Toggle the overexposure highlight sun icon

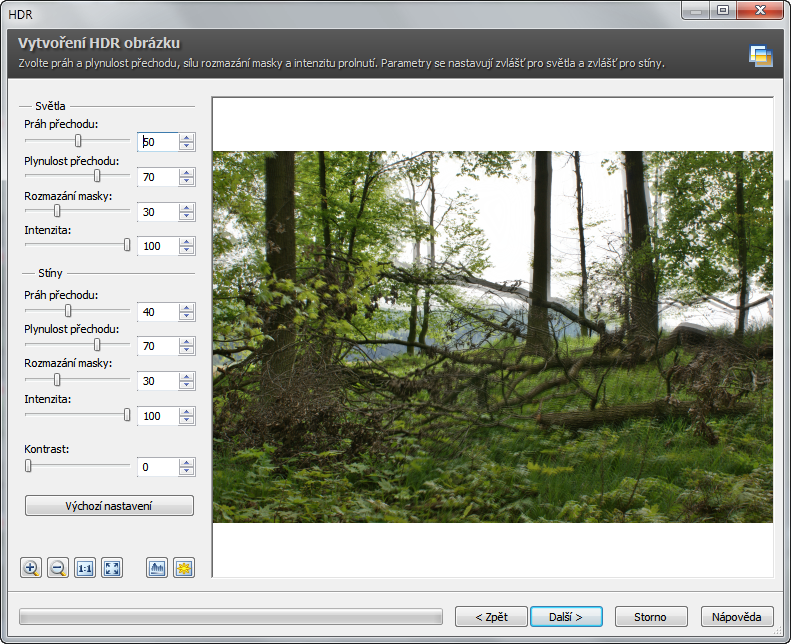pos(183,568)
